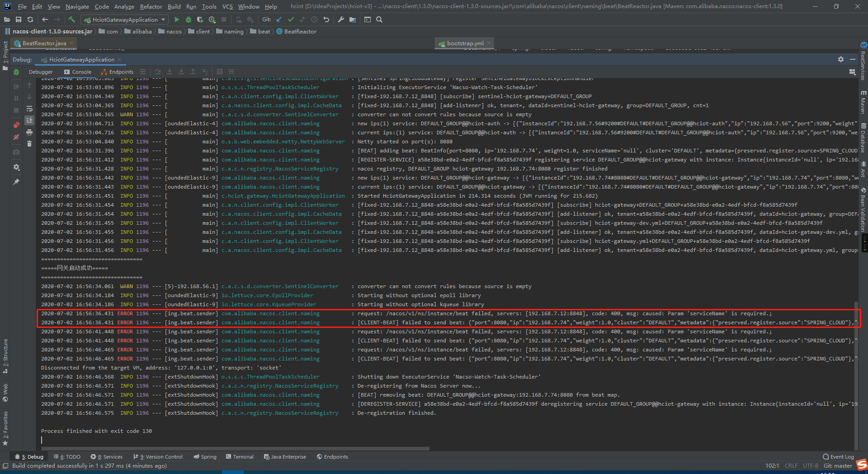Click the Sogou input method tray icon
The height and width of the screenshot is (474, 868).
tap(862, 465)
